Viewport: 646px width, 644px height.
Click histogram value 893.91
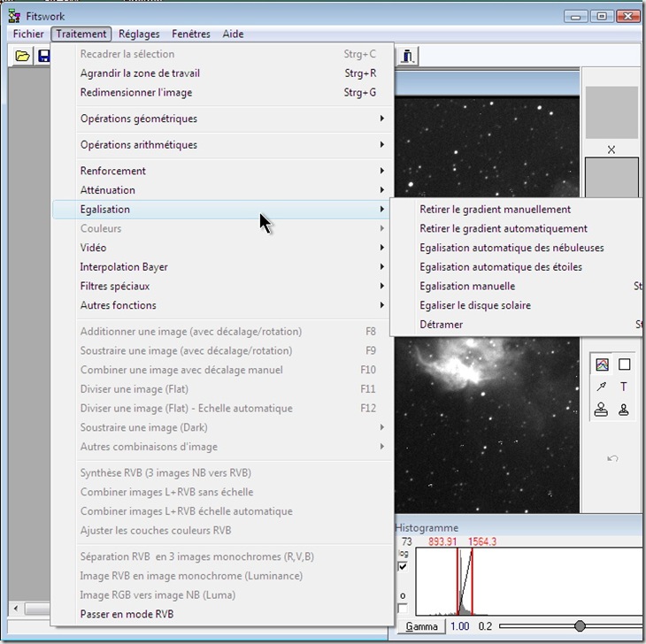click(442, 541)
